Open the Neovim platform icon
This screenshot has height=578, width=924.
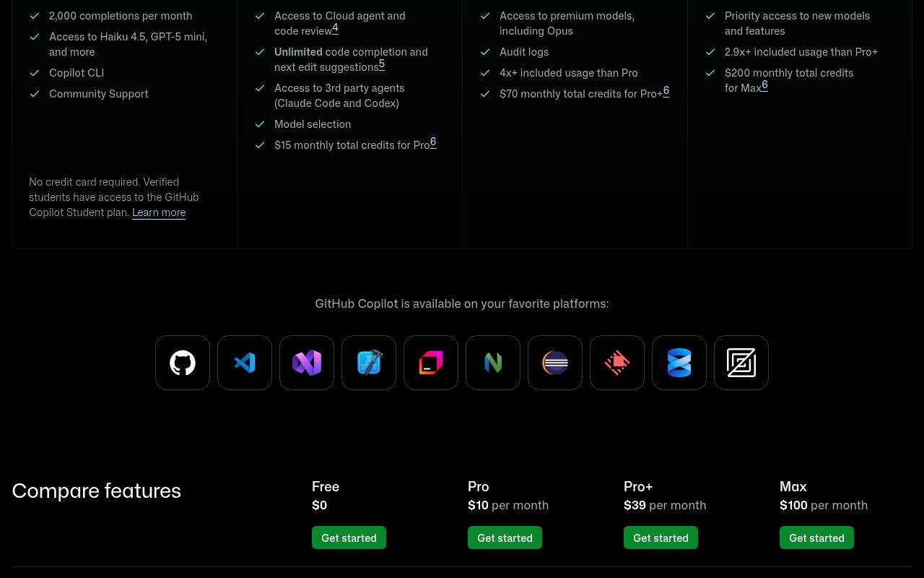coord(493,363)
